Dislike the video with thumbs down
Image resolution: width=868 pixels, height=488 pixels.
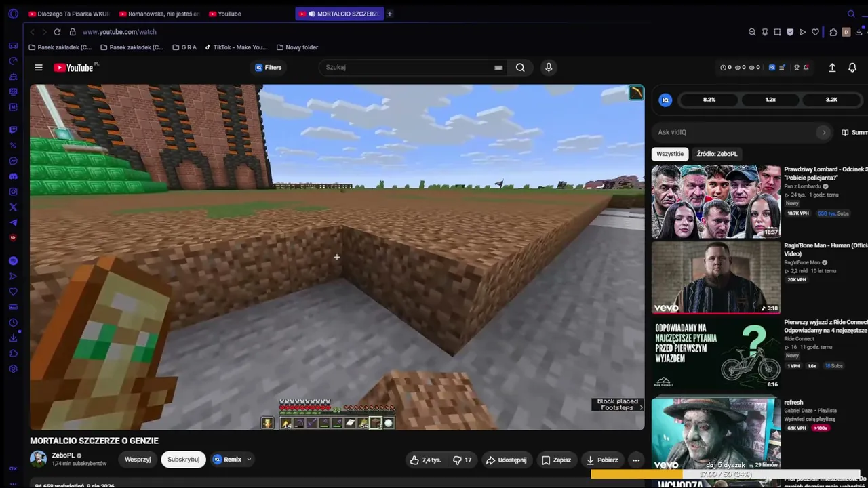pos(462,460)
